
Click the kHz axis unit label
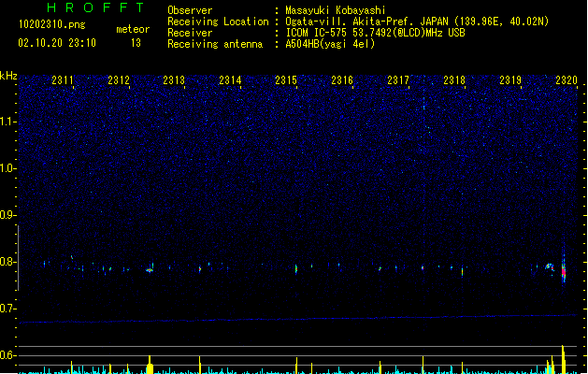(8, 76)
